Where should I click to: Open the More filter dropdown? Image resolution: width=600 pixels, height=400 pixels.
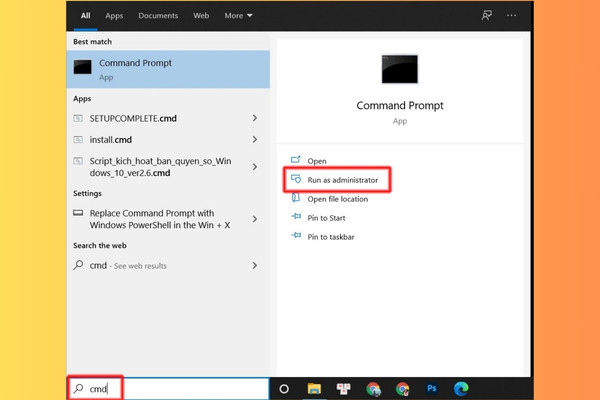coord(238,16)
